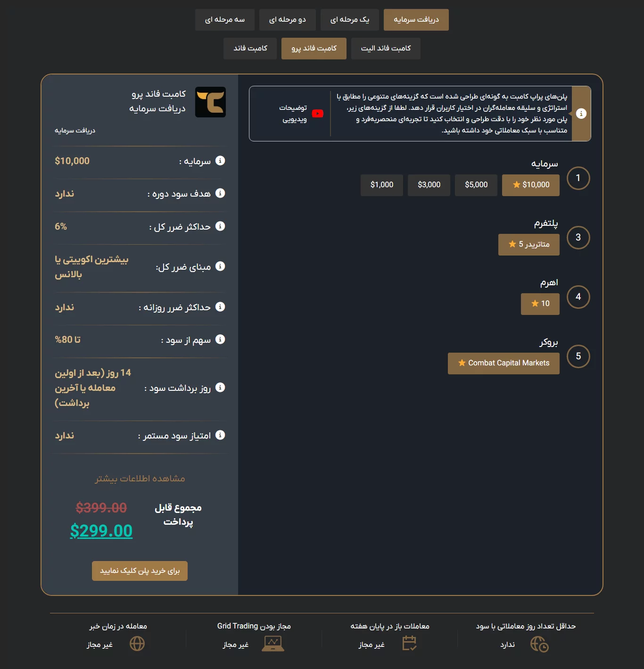Switch to the یک مرحله ای tab
This screenshot has height=669, width=644.
click(350, 20)
